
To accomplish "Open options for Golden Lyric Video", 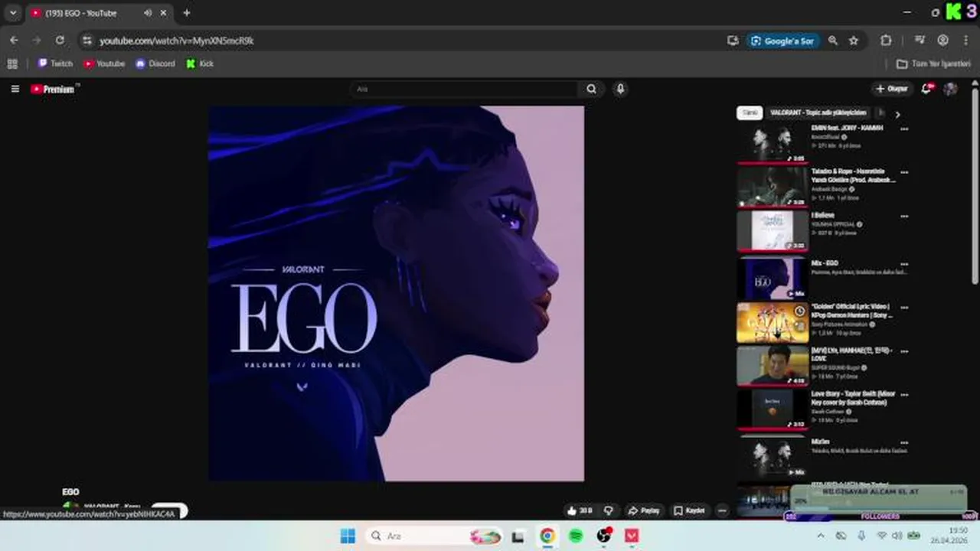I will [904, 308].
